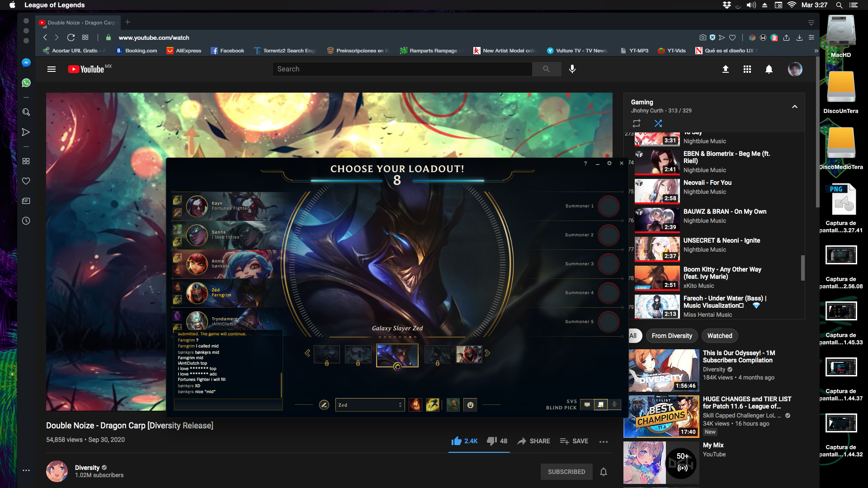Screen dimensions: 868x488
Task: Switch to the scroll notes tab
Action: [600, 404]
